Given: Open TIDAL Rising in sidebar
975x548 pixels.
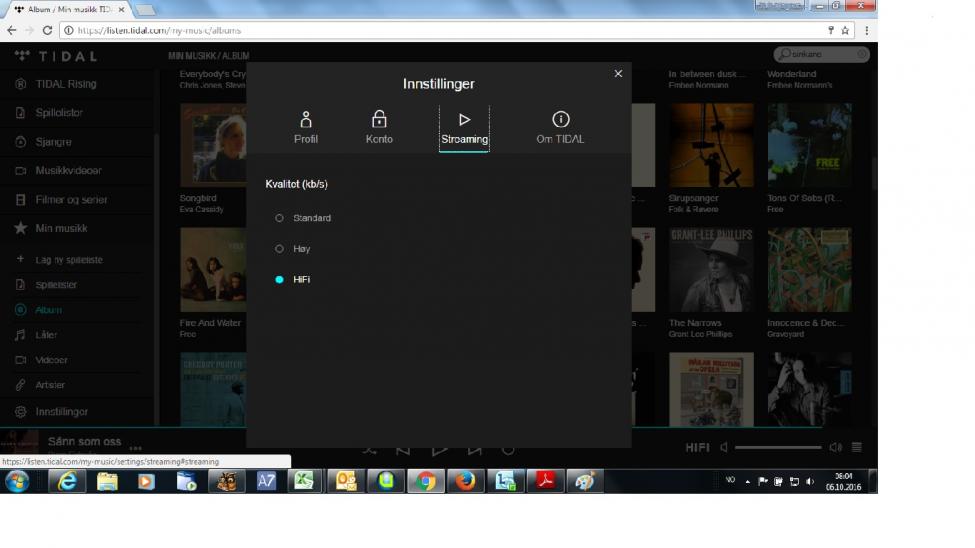Looking at the screenshot, I should [x=65, y=84].
